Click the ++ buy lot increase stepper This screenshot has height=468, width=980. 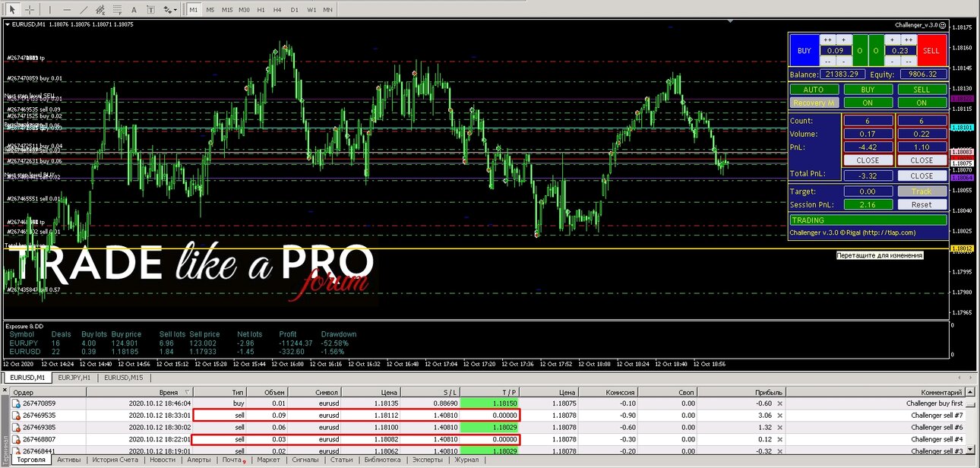click(x=827, y=40)
